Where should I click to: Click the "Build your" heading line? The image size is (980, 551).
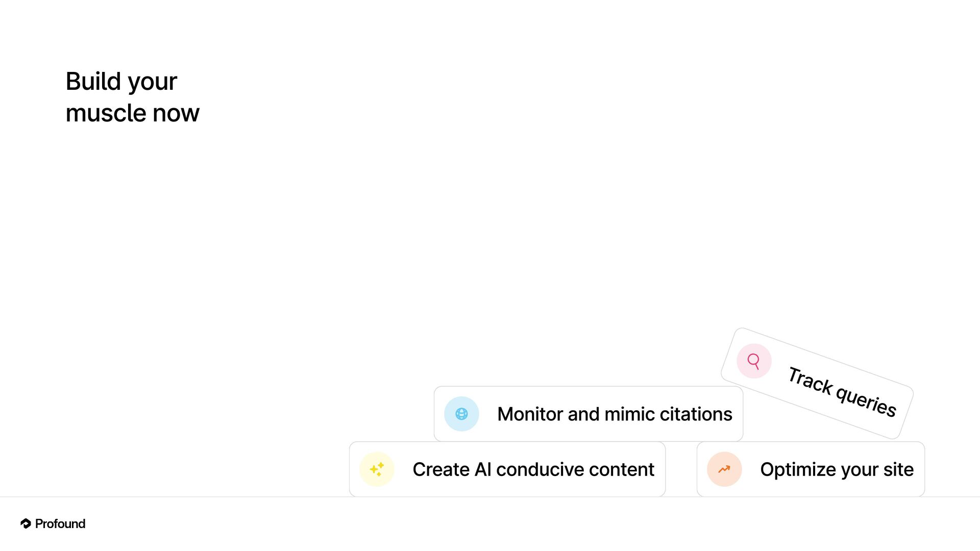click(x=121, y=82)
